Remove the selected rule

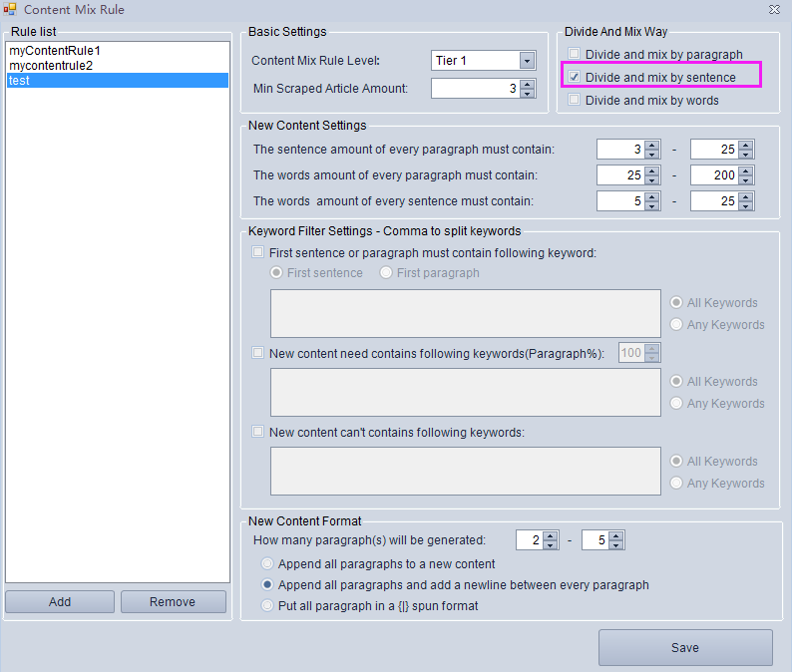pyautogui.click(x=173, y=602)
